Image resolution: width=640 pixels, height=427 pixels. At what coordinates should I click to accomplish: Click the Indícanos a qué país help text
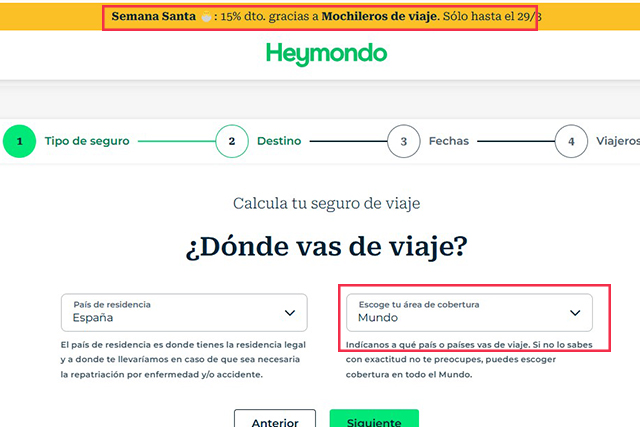point(469,360)
